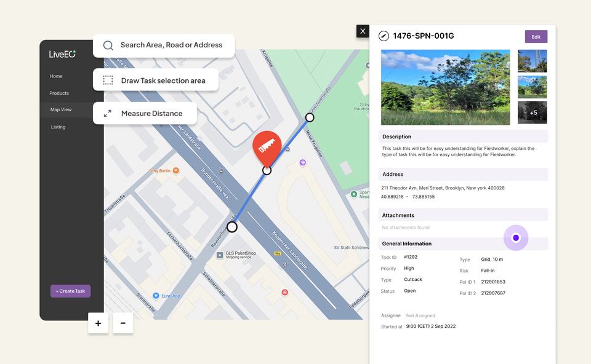Click the red medical marker on map

click(284, 293)
